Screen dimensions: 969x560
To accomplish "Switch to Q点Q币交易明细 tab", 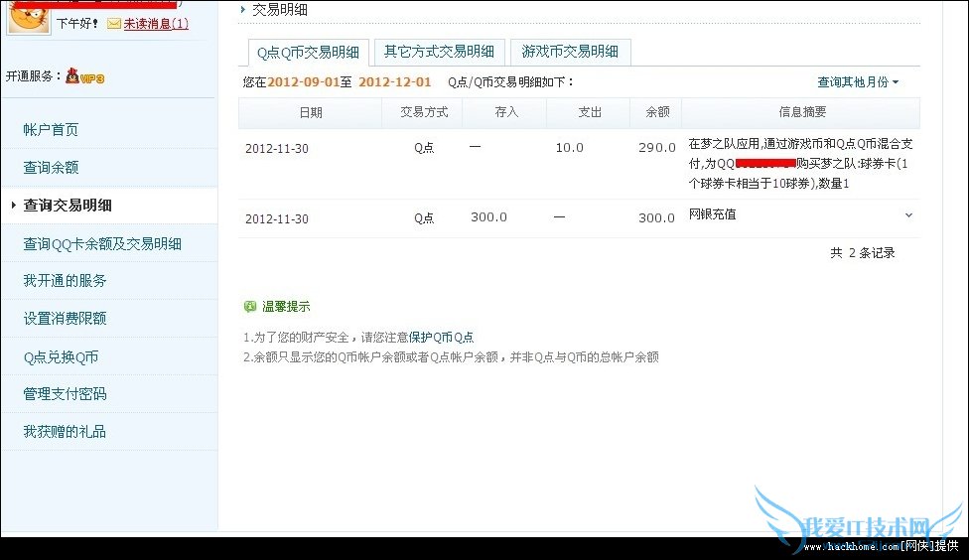I will 308,53.
